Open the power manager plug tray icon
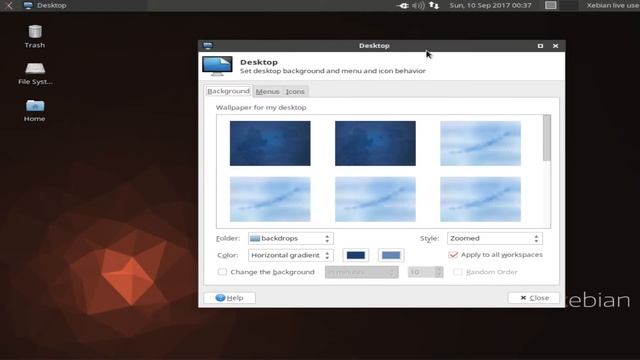640x360 pixels. [402, 6]
